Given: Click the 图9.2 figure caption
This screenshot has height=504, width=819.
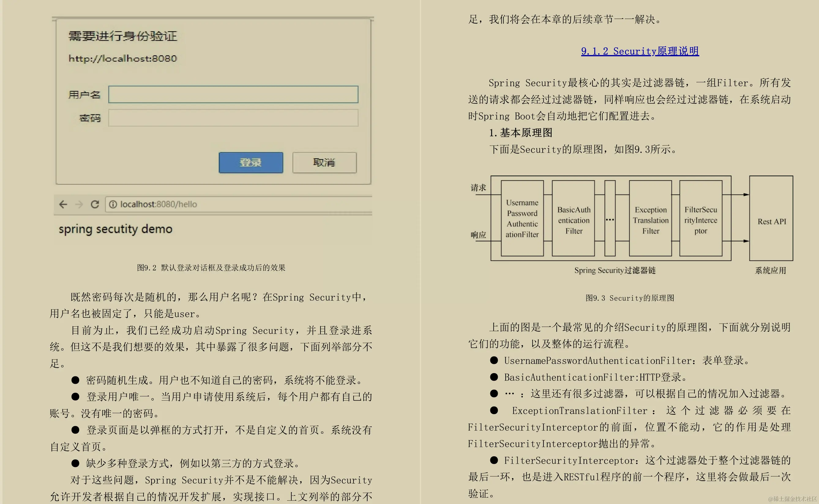Looking at the screenshot, I should [211, 268].
